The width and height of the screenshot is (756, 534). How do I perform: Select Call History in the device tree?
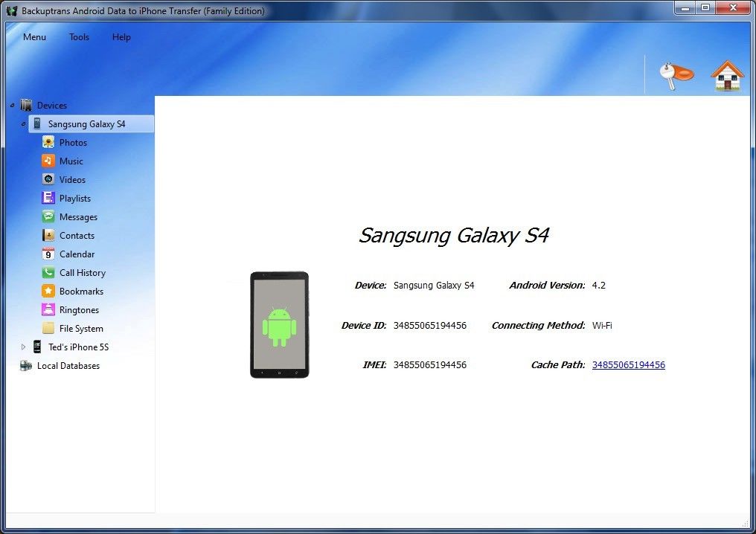click(83, 273)
